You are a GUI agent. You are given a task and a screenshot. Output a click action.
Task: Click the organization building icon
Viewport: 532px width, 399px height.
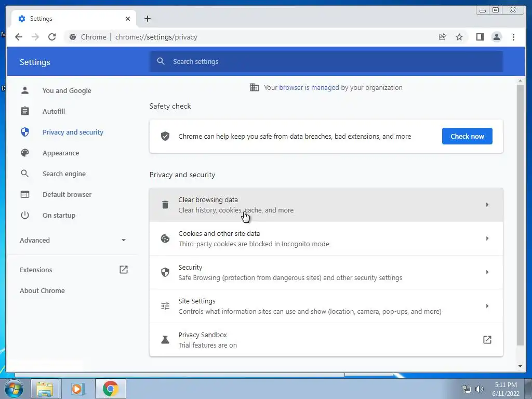tap(255, 87)
